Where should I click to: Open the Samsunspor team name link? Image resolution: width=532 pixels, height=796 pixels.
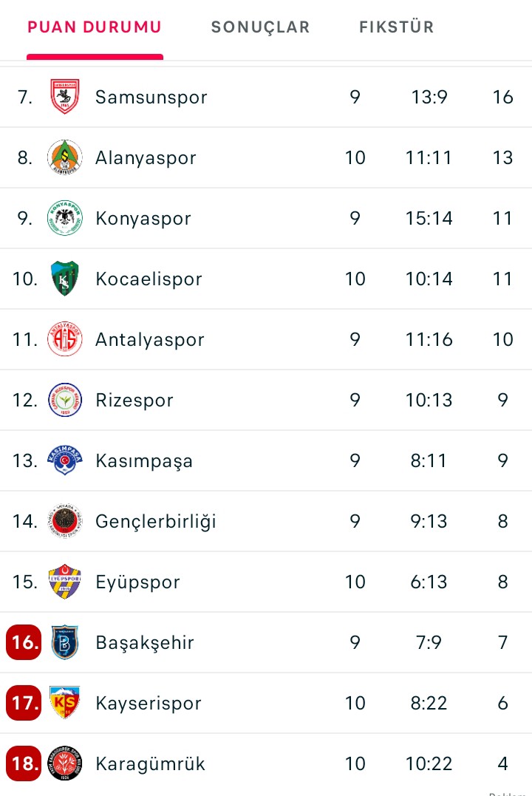(151, 97)
